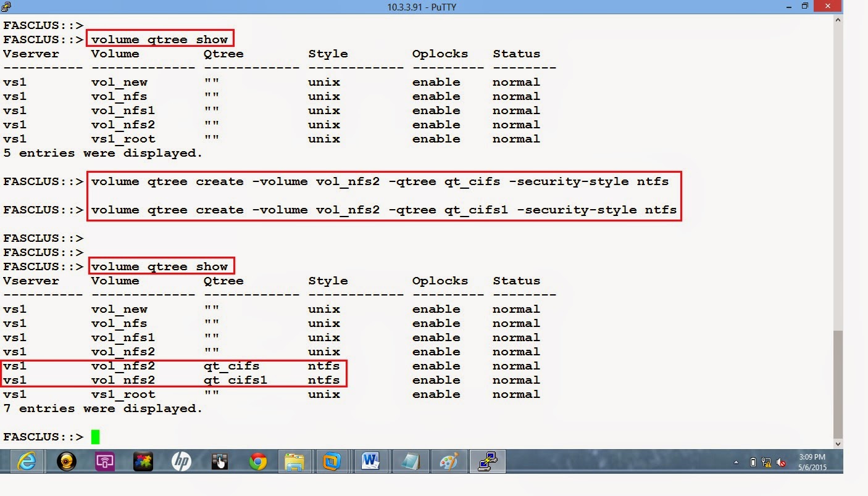
Task: Launch Internet Explorer from the taskbar
Action: tap(26, 461)
